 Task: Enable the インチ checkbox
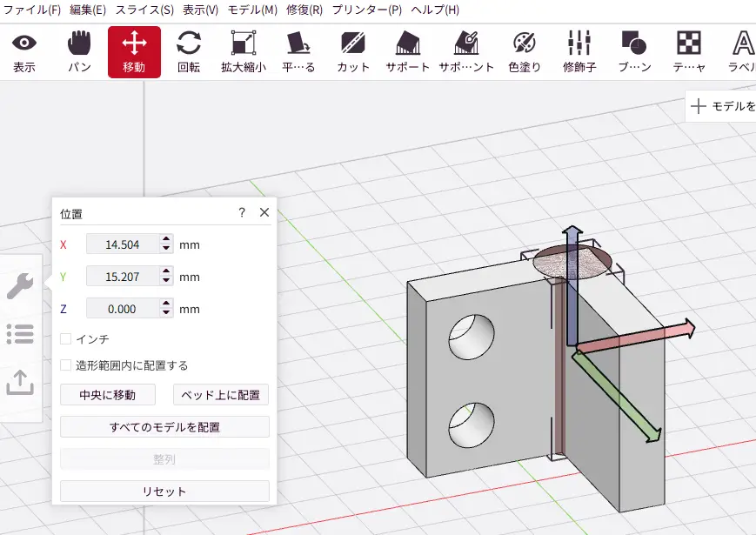click(66, 338)
